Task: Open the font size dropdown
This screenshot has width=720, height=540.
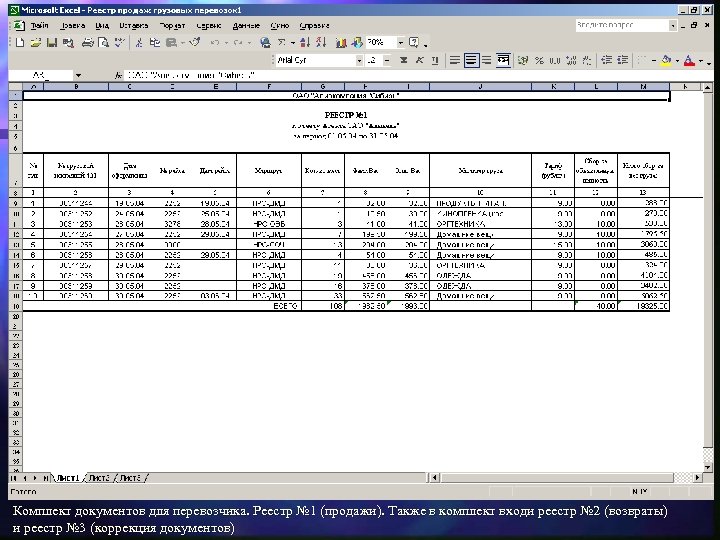Action: pyautogui.click(x=387, y=60)
